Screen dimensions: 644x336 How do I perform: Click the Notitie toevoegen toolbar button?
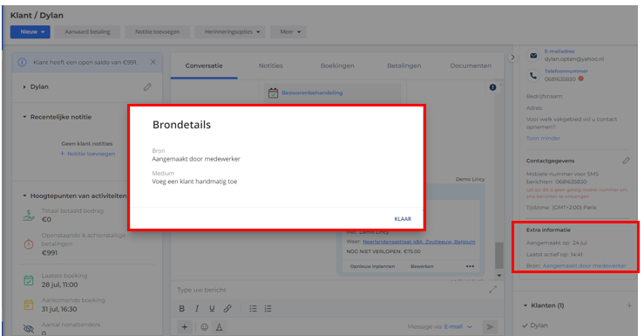pyautogui.click(x=158, y=31)
